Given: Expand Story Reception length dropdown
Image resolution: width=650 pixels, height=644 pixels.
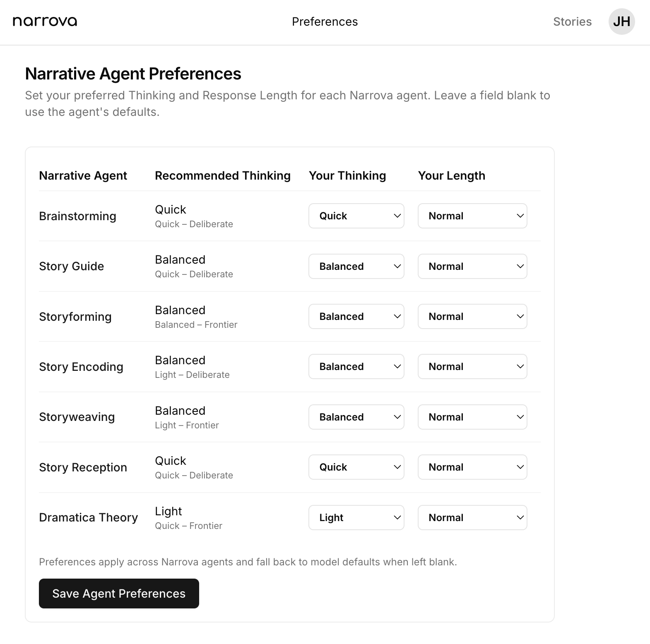Looking at the screenshot, I should coord(472,467).
